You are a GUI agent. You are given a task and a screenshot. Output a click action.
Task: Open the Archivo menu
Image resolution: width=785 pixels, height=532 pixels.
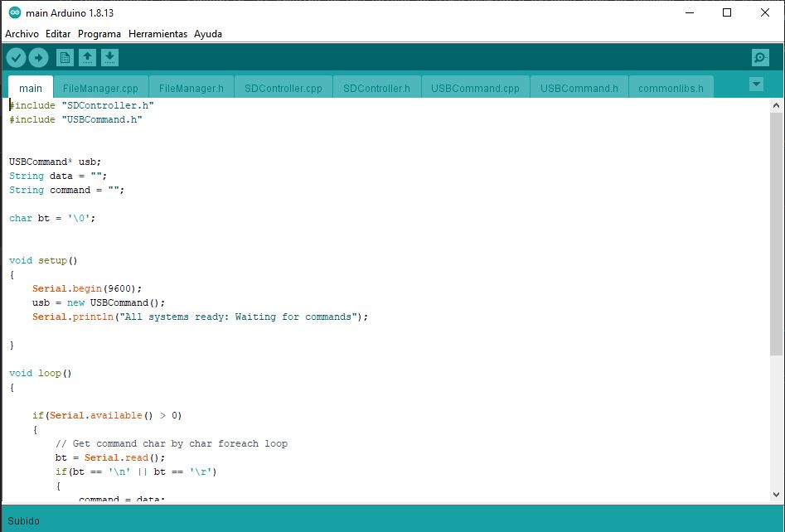(22, 34)
